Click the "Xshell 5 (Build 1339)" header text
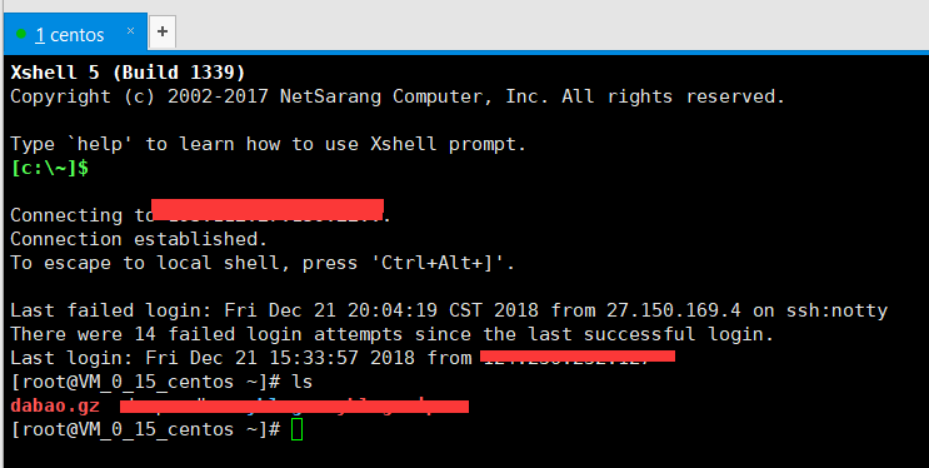This screenshot has width=929, height=468. (x=128, y=72)
